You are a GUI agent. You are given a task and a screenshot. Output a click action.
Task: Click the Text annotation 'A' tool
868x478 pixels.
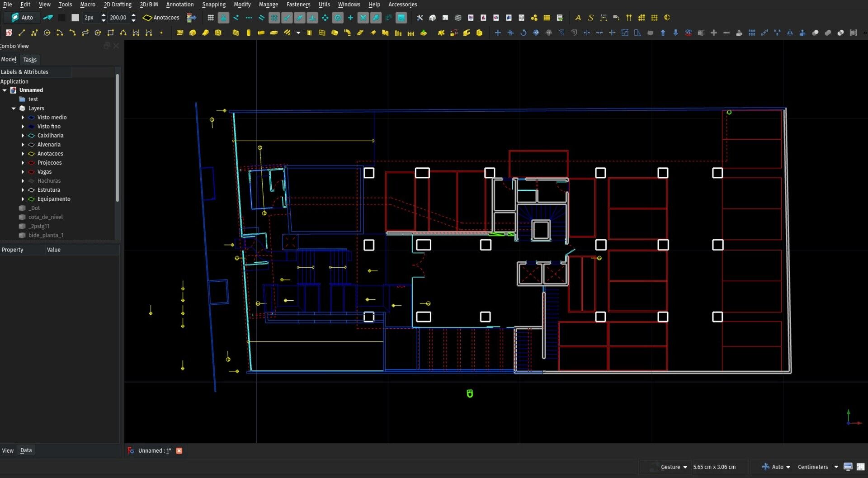pyautogui.click(x=578, y=18)
